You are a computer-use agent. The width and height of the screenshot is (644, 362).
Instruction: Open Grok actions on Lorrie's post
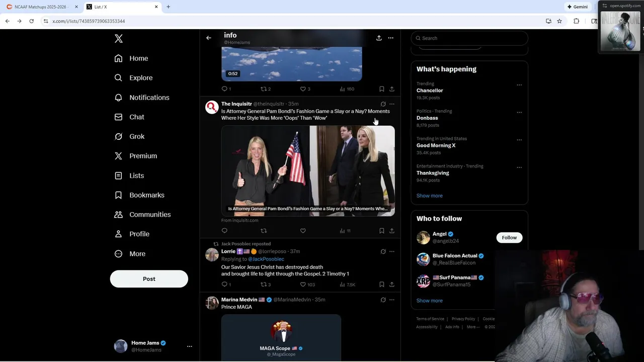(x=383, y=251)
